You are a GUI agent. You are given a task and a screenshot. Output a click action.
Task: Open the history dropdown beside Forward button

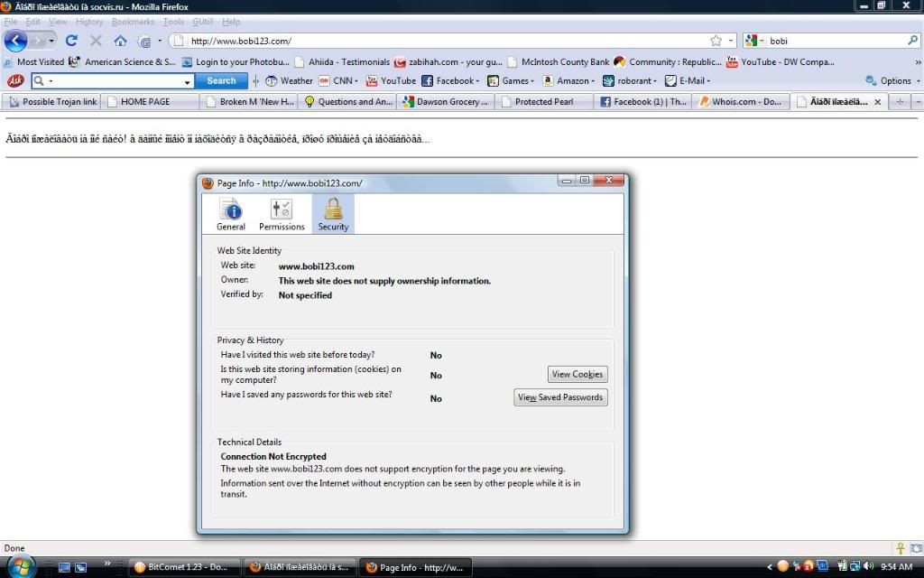[51, 41]
